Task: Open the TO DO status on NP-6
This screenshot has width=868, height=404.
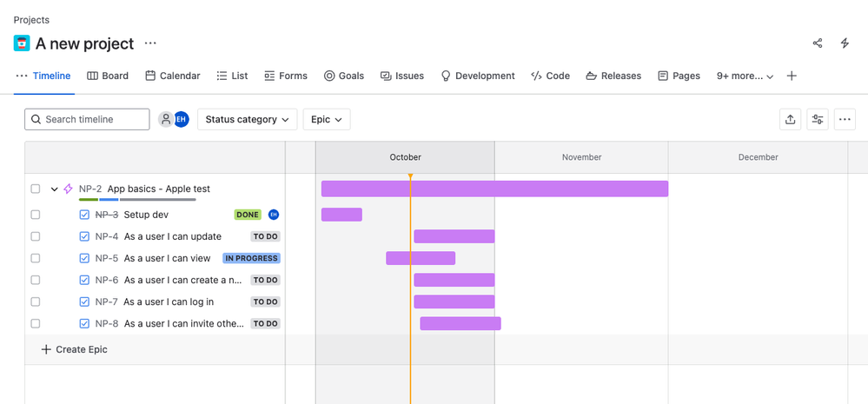Action: point(265,280)
